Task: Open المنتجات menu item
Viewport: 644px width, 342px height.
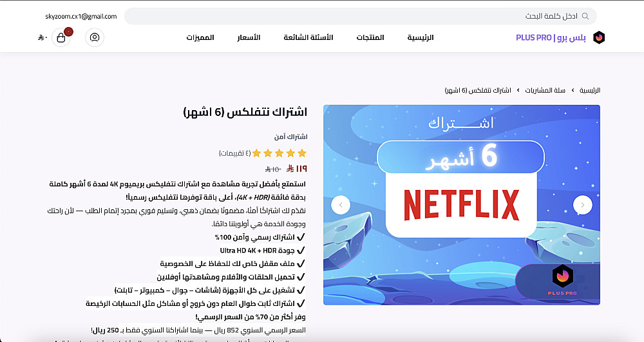Action: click(370, 37)
